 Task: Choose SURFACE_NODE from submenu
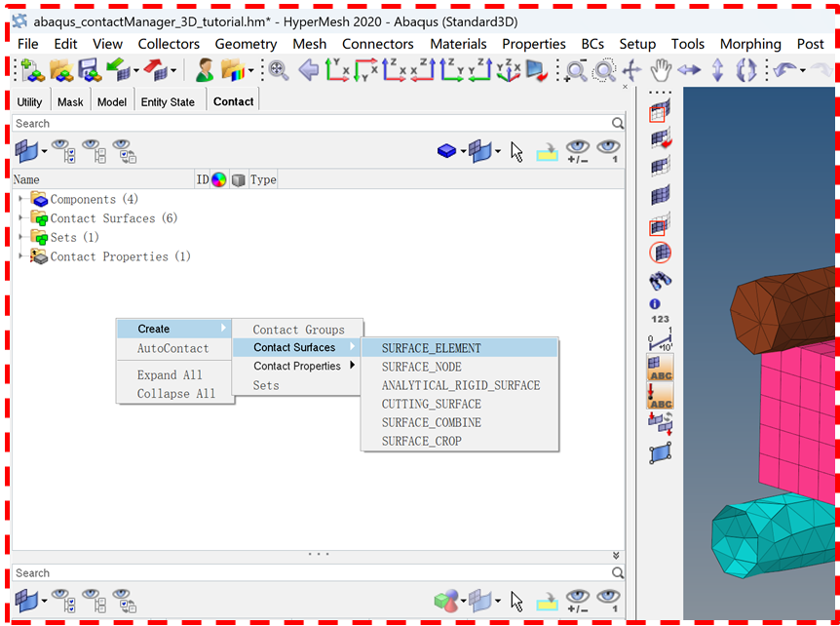[460, 368]
